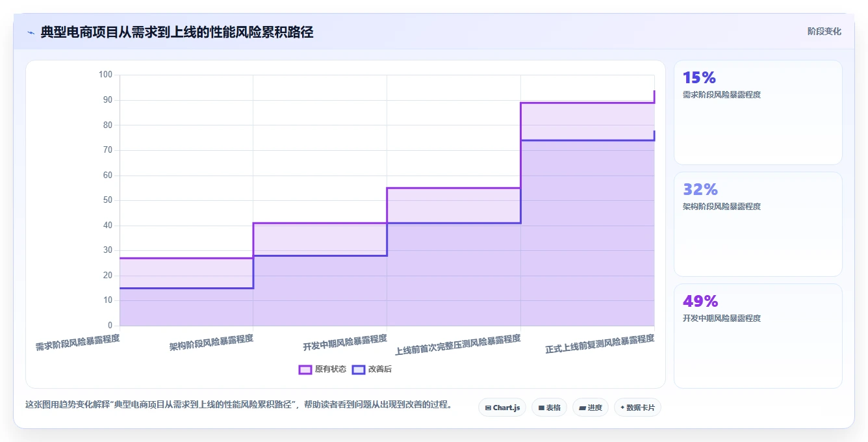Image resolution: width=868 pixels, height=442 pixels.
Task: Click x-axis label 正式上线前复测风险暴露程度
Action: pyautogui.click(x=600, y=344)
